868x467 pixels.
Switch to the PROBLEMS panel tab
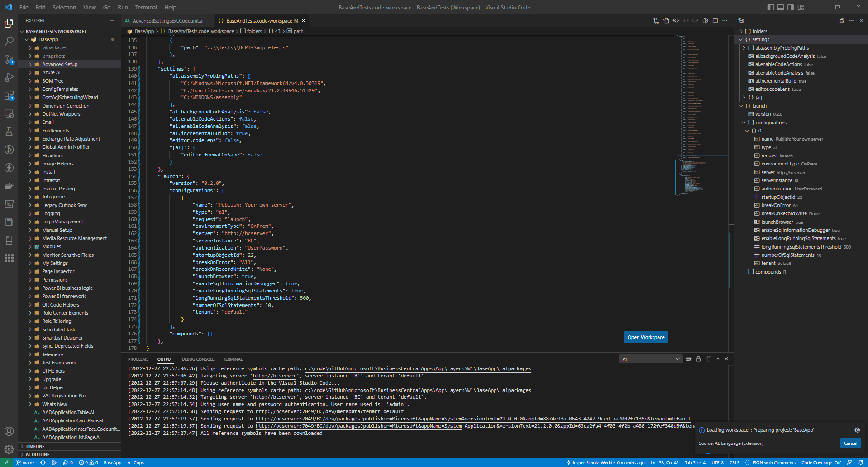pos(138,359)
